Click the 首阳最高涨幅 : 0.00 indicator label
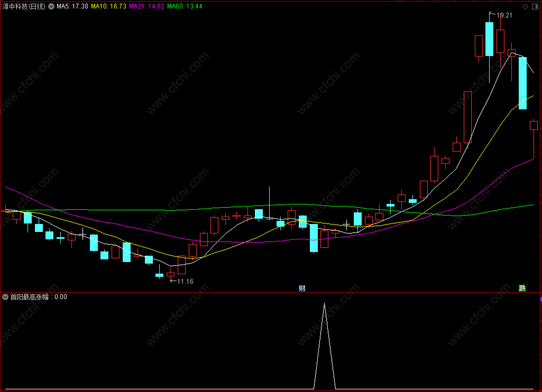Screen dimensions: 542x392 tap(39, 297)
